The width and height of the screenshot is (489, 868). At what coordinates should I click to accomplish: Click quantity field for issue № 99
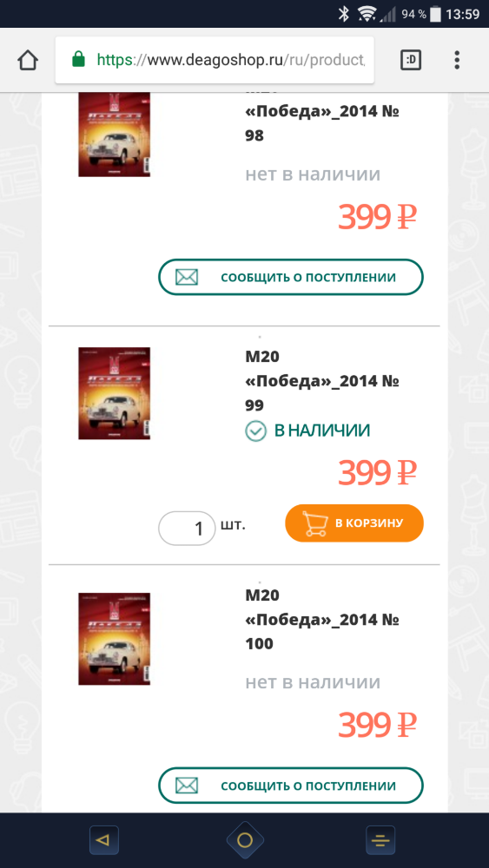(188, 528)
